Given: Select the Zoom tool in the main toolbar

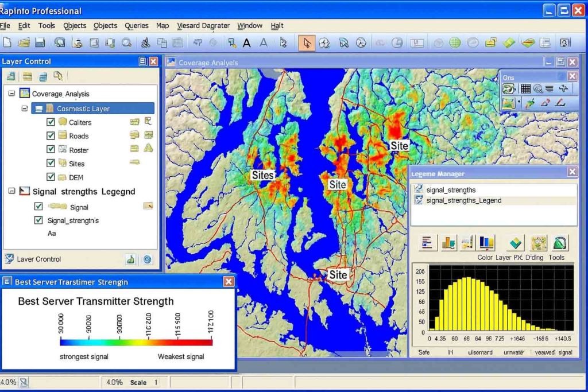Looking at the screenshot, I should tap(127, 42).
